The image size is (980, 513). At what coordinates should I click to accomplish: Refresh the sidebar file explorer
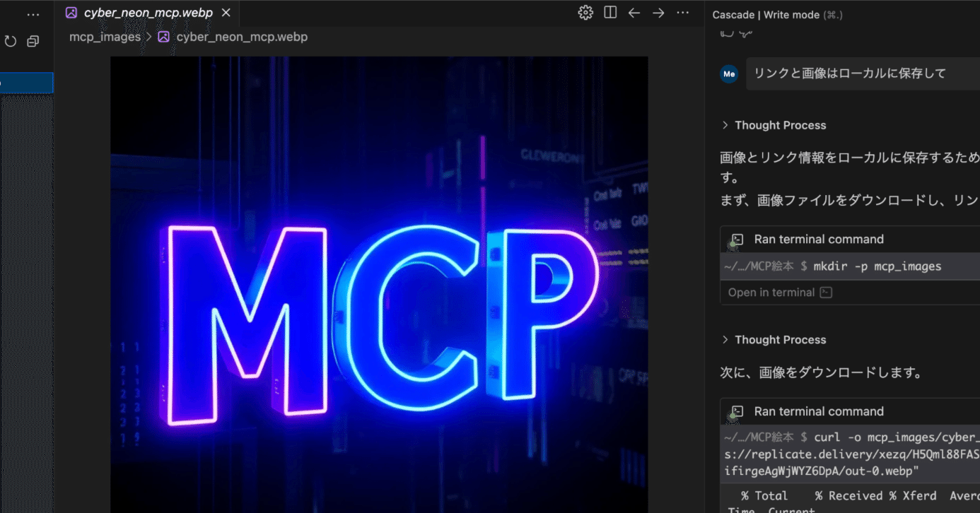tap(11, 42)
